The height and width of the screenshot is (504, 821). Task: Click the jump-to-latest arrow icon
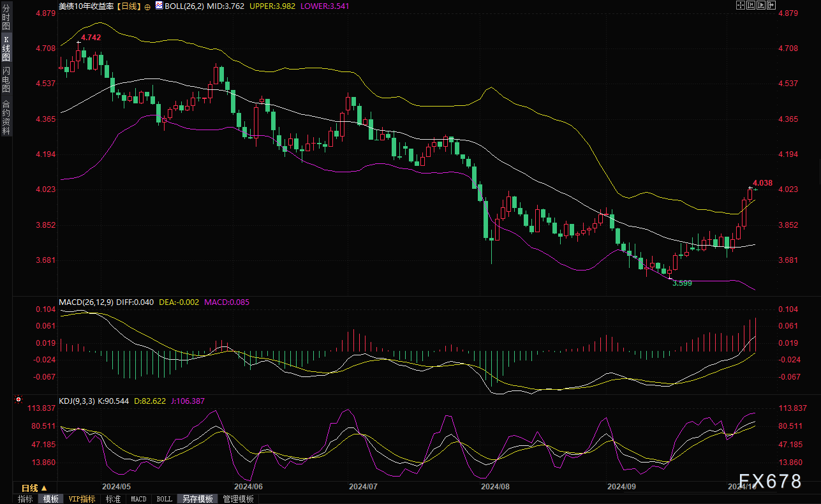[x=771, y=5]
